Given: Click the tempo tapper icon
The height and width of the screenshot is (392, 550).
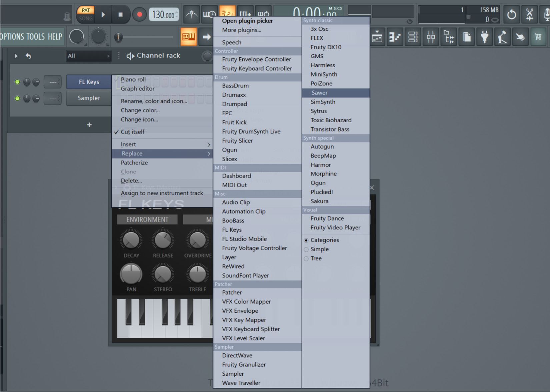Looking at the screenshot, I should click(502, 37).
